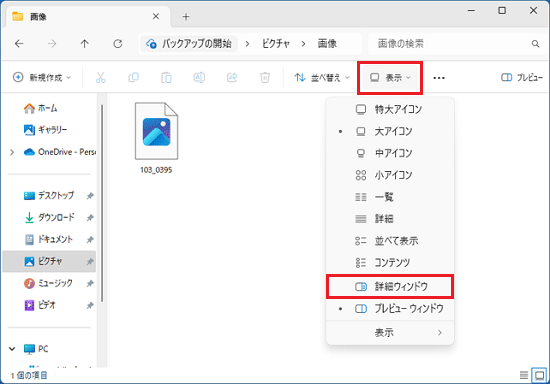Image resolution: width=550 pixels, height=384 pixels.
Task: Unpin ミュージック using its pin icon
Action: pyautogui.click(x=90, y=283)
